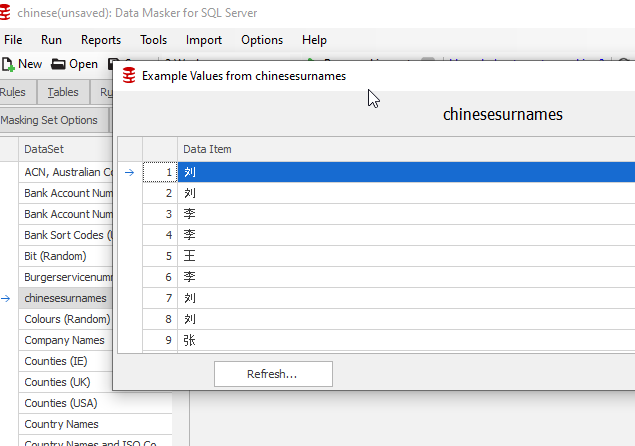Switch to the Tables tab

pos(63,92)
